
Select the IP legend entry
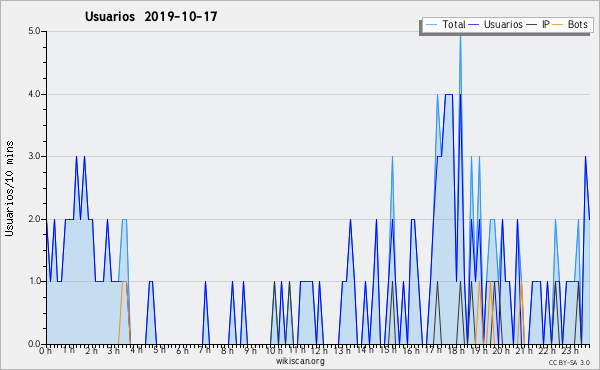[538, 24]
